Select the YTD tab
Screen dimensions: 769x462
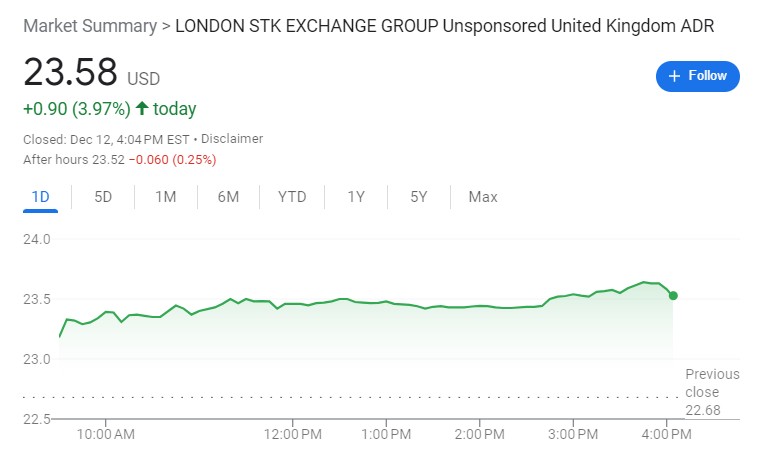pos(291,197)
